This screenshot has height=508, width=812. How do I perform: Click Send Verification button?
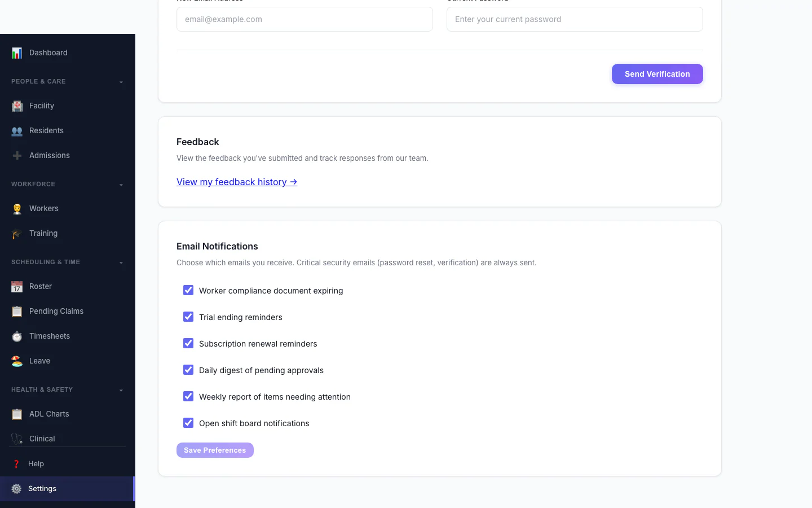[x=657, y=74]
